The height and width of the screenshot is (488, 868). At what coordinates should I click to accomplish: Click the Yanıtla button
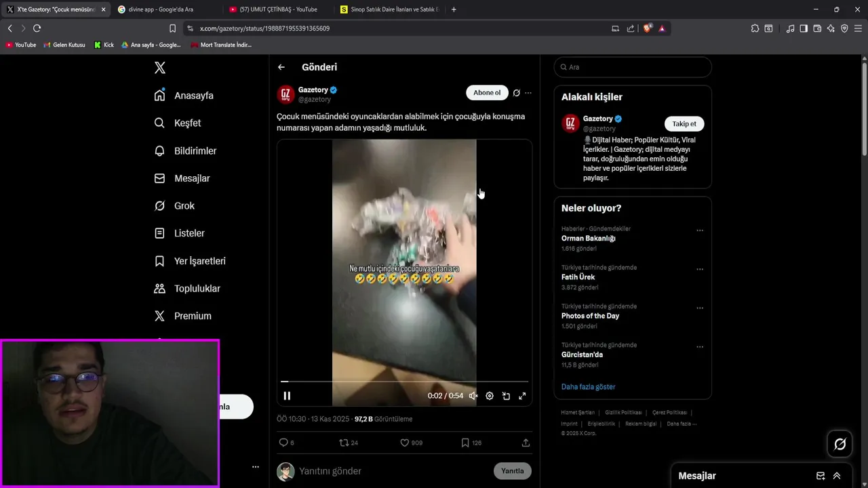pyautogui.click(x=513, y=471)
